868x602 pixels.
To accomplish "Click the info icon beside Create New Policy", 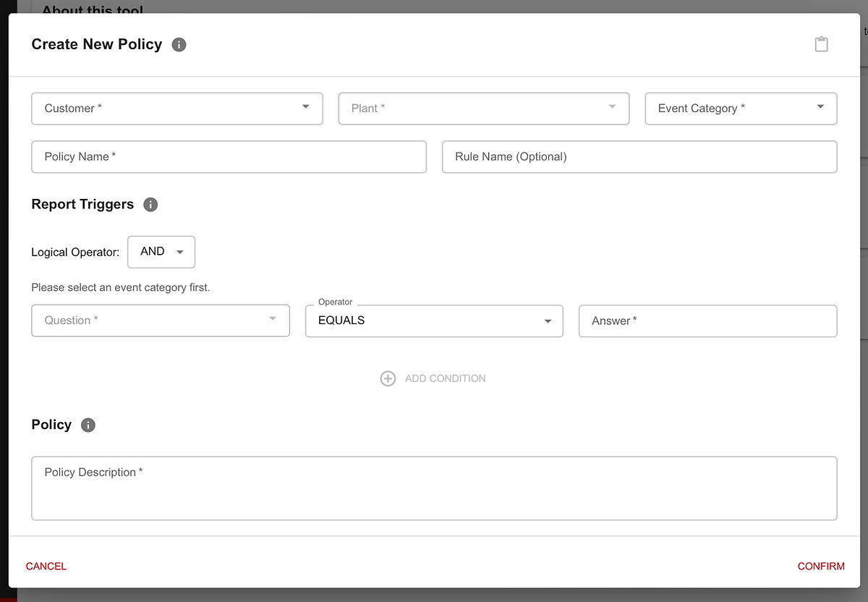I will pos(179,45).
